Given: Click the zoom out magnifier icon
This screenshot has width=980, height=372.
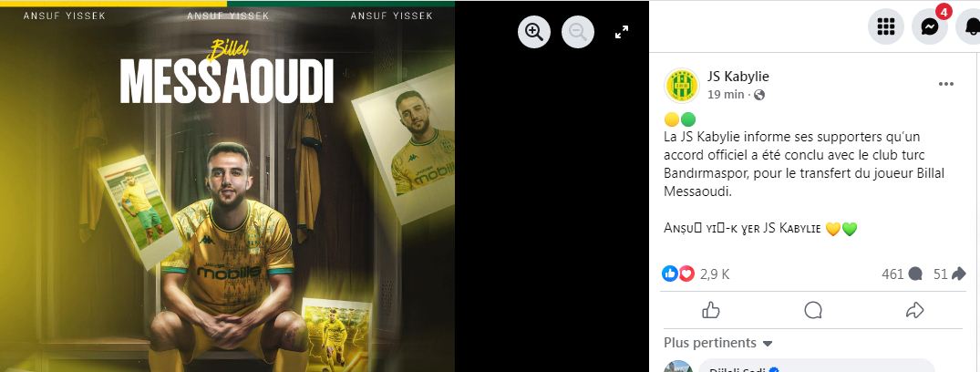Looking at the screenshot, I should 577,32.
